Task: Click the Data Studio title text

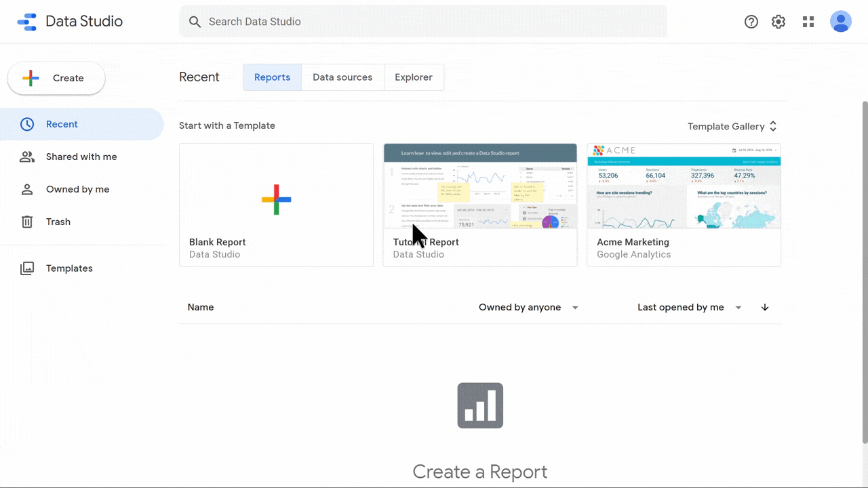Action: 84,22
